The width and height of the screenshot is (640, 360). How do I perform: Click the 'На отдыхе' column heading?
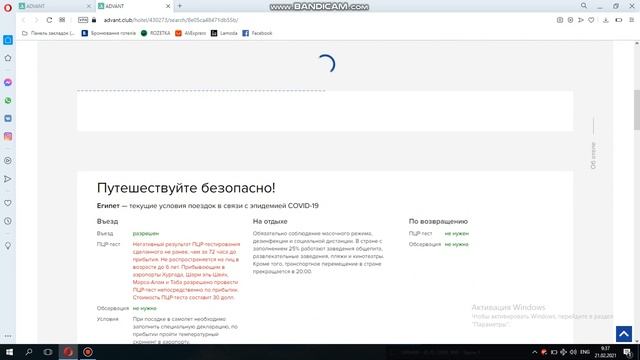coord(270,221)
